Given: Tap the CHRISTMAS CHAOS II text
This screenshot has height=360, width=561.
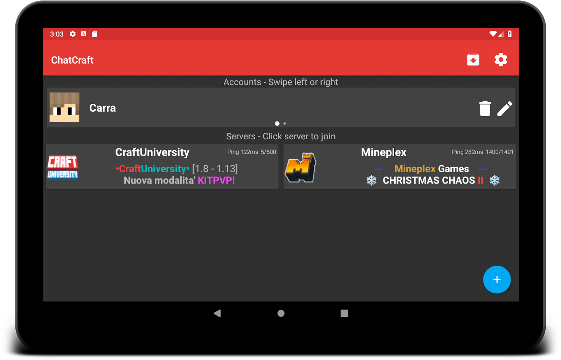Looking at the screenshot, I should (x=433, y=180).
